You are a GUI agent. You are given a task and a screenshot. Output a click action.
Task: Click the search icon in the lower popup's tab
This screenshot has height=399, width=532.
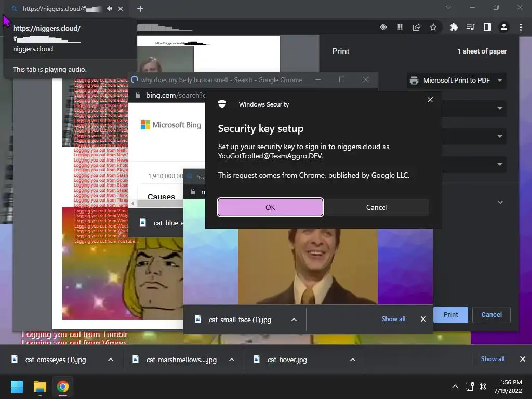tap(190, 176)
